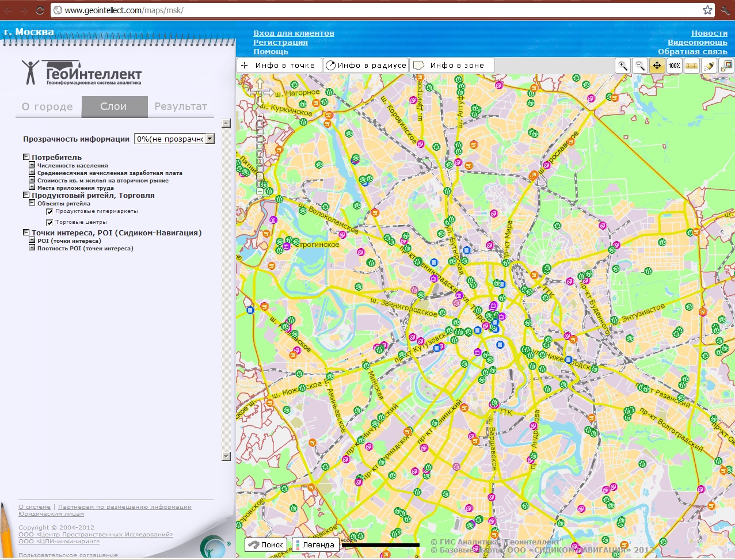
Task: Open the Видеопомощь link
Action: click(x=698, y=43)
